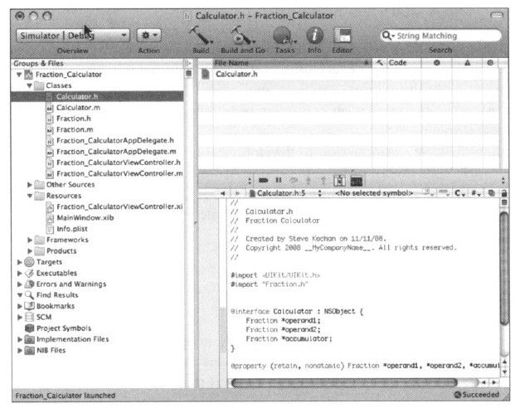Screen dimensions: 515x408
Task: Click the build hammer column header
Action: [x=379, y=63]
